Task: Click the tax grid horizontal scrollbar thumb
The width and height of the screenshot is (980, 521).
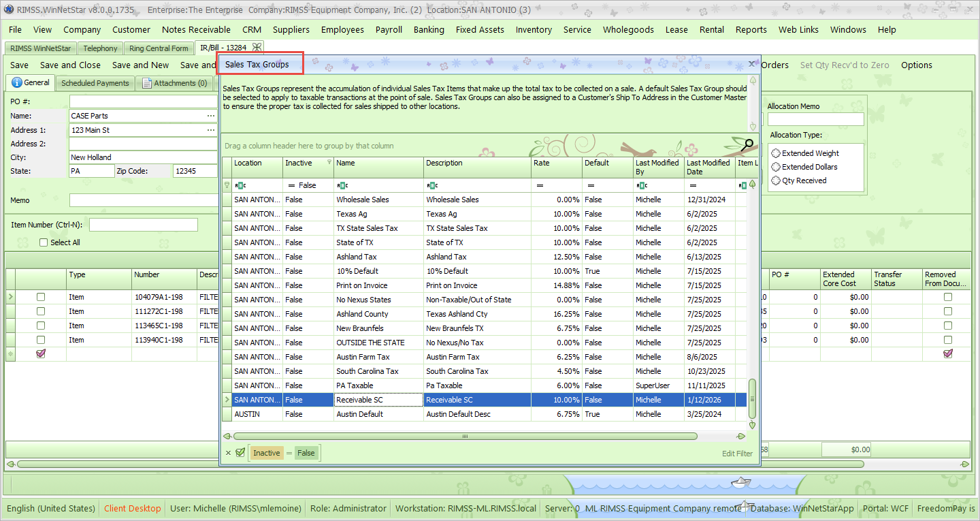Action: pos(465,436)
